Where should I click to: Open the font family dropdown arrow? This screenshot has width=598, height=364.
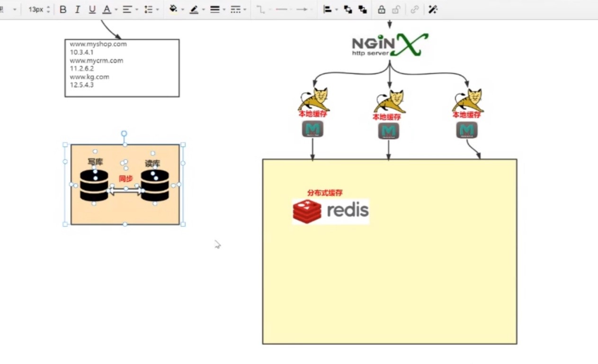15,10
